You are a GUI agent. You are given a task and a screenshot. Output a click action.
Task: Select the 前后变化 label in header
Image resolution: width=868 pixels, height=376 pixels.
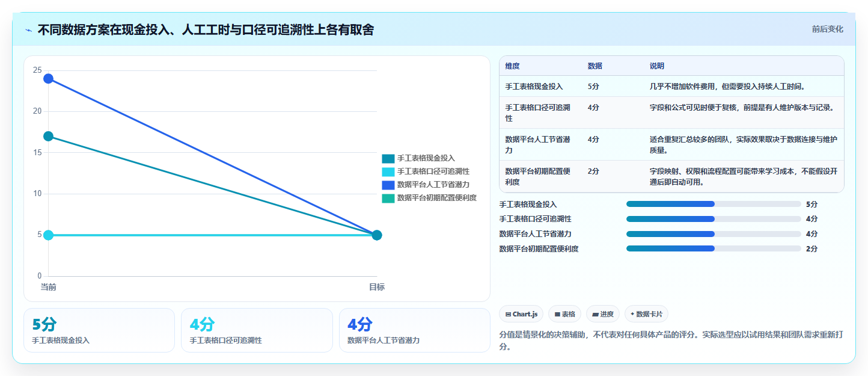coord(827,29)
